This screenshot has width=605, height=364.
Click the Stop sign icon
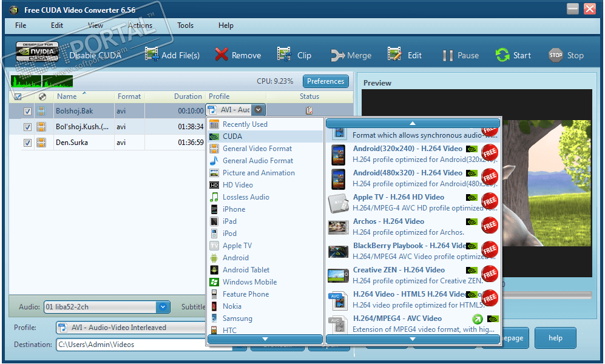click(x=556, y=55)
